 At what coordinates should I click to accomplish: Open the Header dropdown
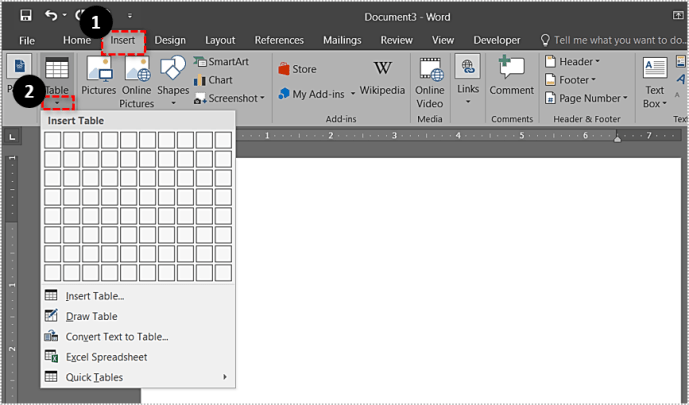(x=573, y=61)
